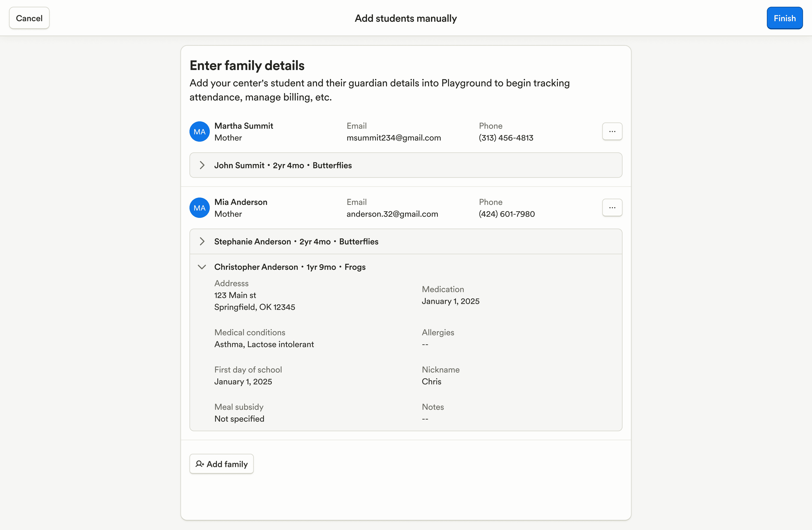This screenshot has height=530, width=812.
Task: Select the Stephanie Anderson row label
Action: click(252, 241)
